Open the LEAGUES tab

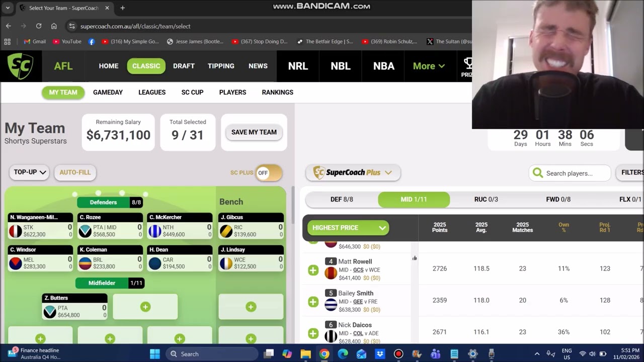pyautogui.click(x=152, y=93)
